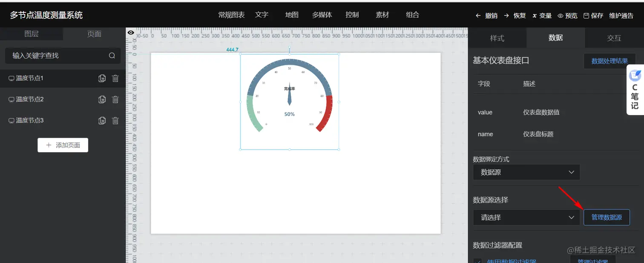
Task: Open the 数据绑定方式 数据源 dropdown
Action: pos(526,172)
